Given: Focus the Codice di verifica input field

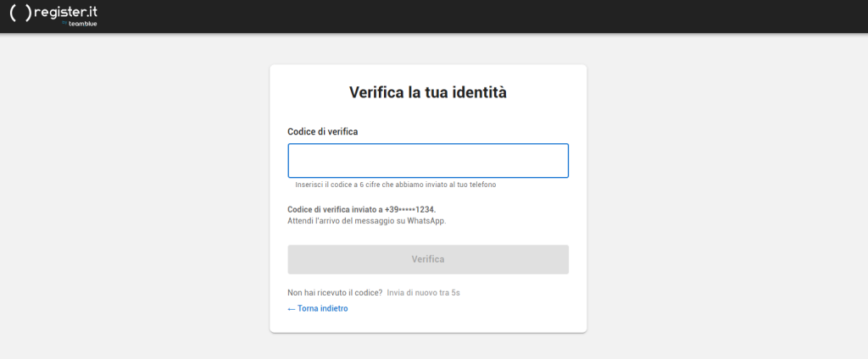Looking at the screenshot, I should coord(428,161).
